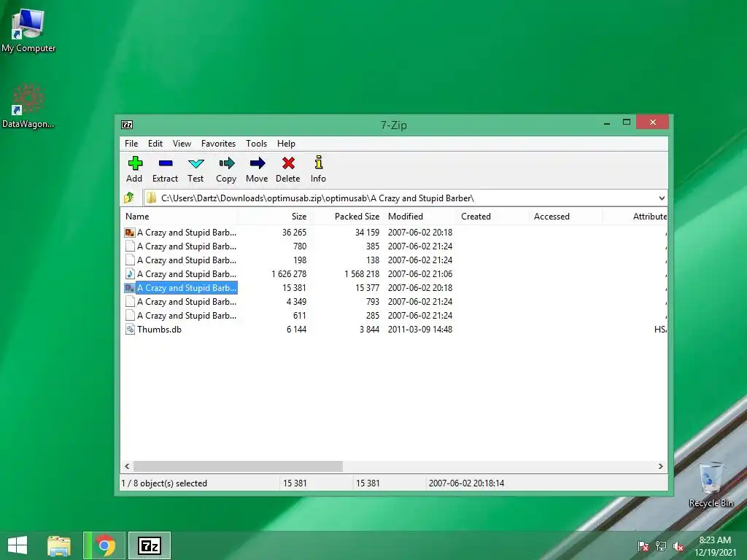Open the Recycle Bin
Viewport: 747px width, 560px height.
click(711, 485)
